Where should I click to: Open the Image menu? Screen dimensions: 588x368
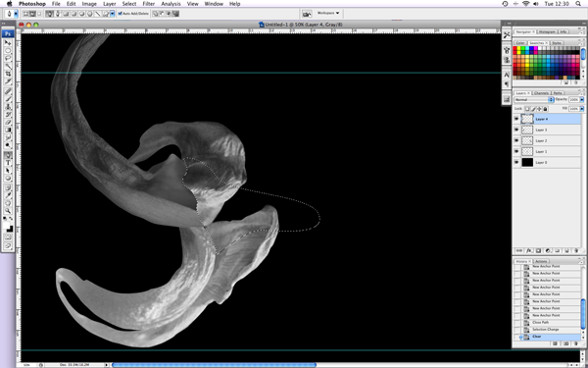coord(89,4)
